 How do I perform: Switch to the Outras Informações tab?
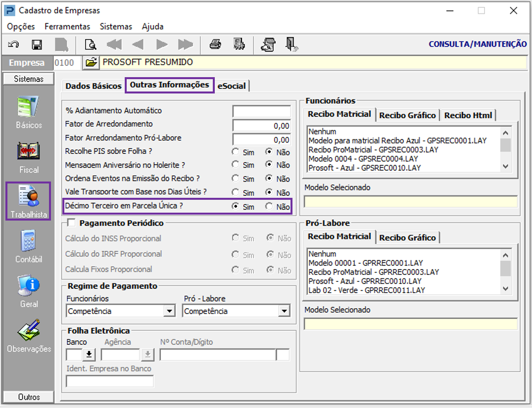pos(170,85)
